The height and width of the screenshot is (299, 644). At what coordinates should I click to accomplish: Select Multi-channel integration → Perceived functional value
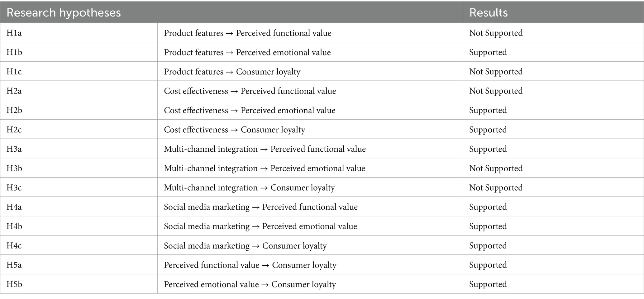click(265, 149)
